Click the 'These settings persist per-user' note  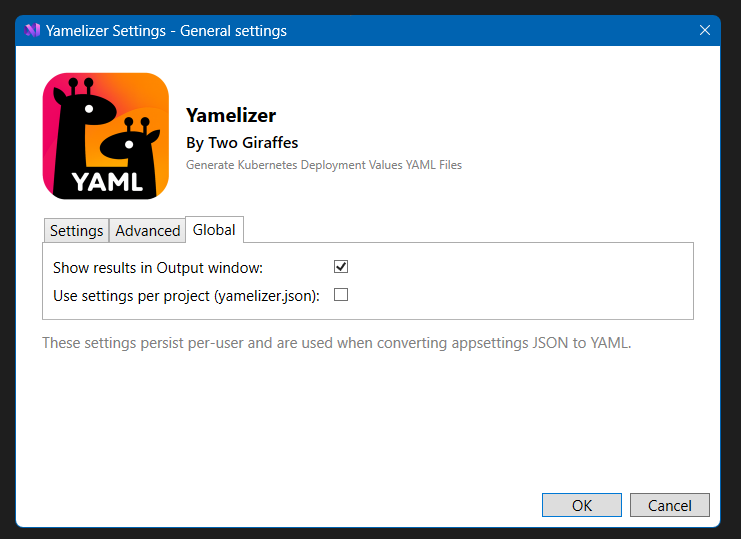tap(337, 344)
